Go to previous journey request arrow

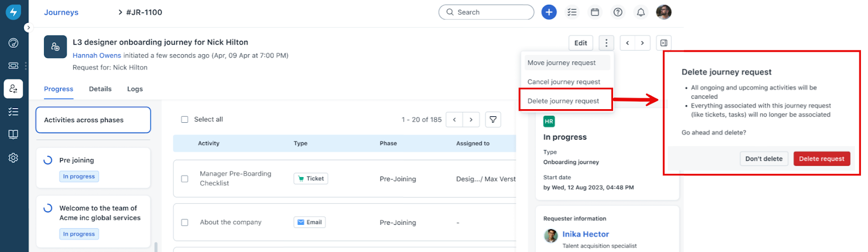(628, 43)
